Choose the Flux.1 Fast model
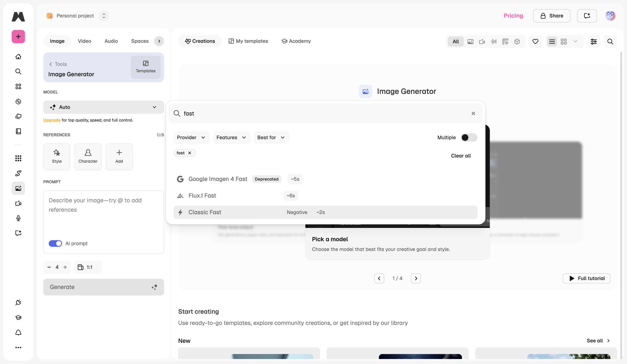 pos(325,196)
